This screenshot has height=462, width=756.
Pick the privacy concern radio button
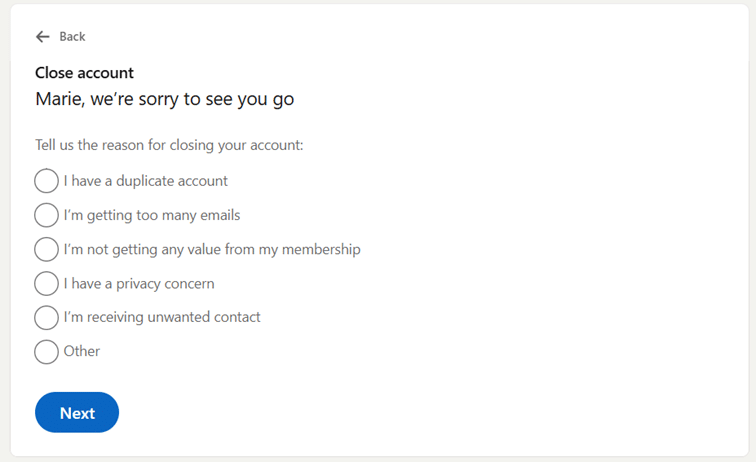click(46, 284)
